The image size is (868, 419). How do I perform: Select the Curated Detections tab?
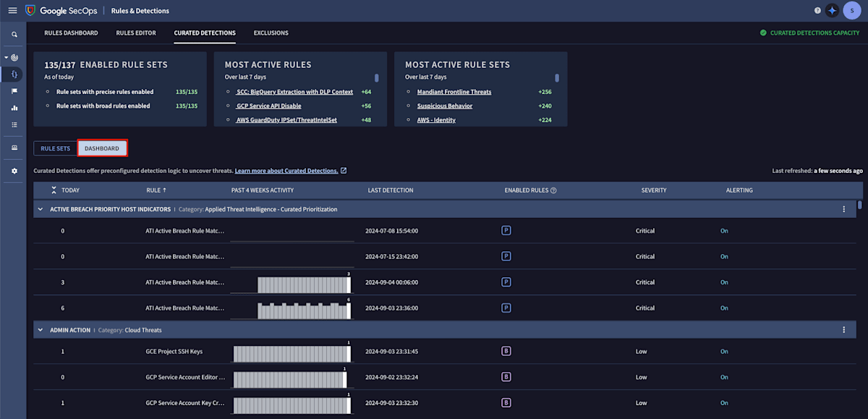[x=205, y=33]
